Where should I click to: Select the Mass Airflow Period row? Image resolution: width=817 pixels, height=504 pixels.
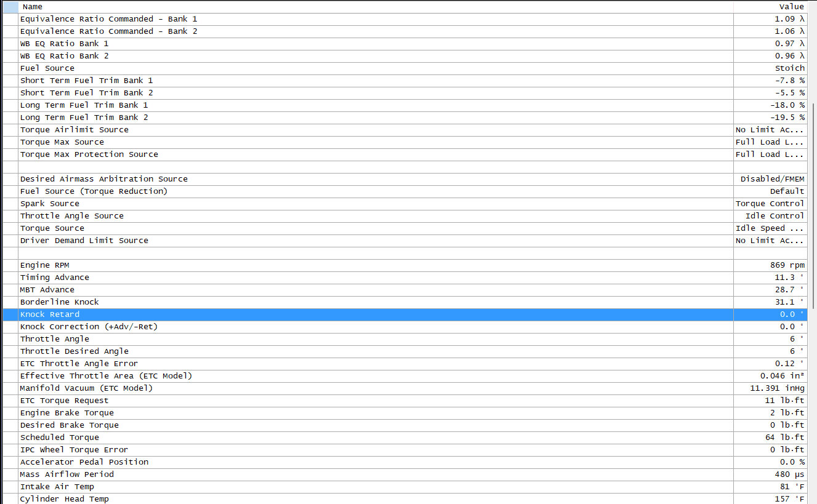405,474
